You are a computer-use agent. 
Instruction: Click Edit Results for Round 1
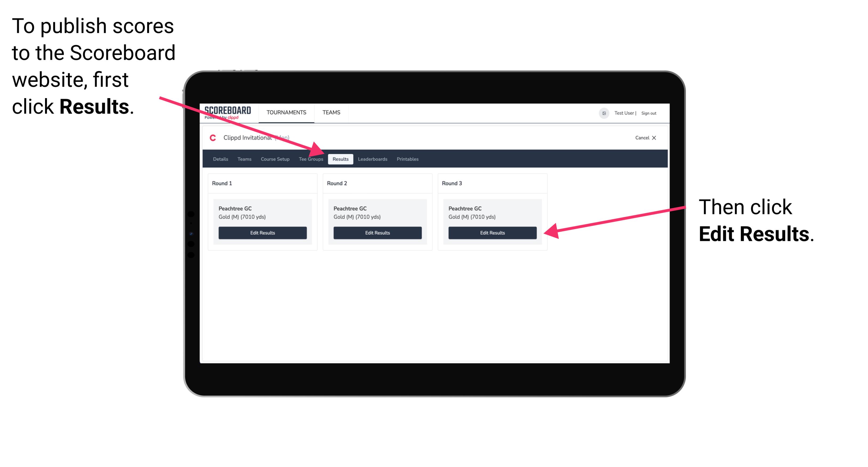[263, 233]
